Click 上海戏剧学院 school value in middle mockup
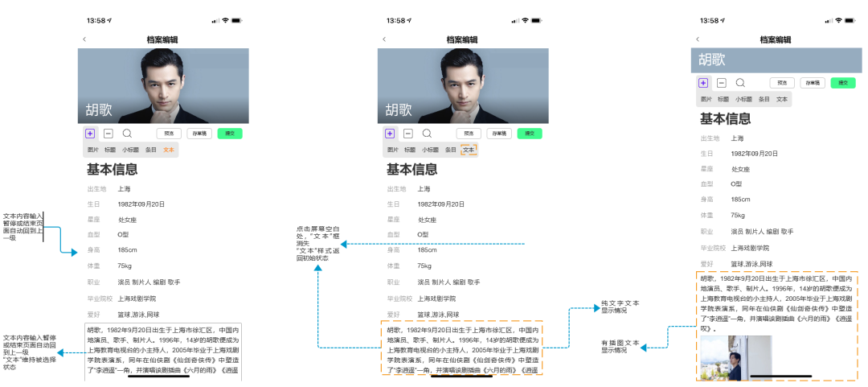This screenshot has height=387, width=868. click(436, 298)
